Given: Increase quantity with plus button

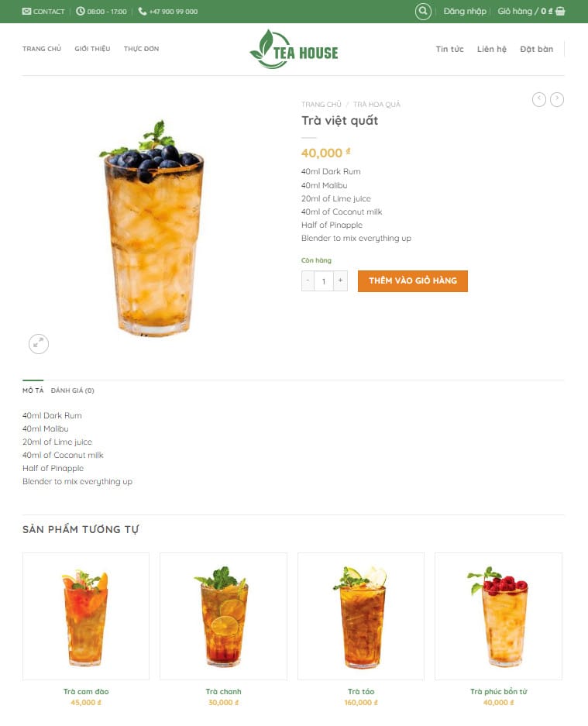Looking at the screenshot, I should point(340,280).
